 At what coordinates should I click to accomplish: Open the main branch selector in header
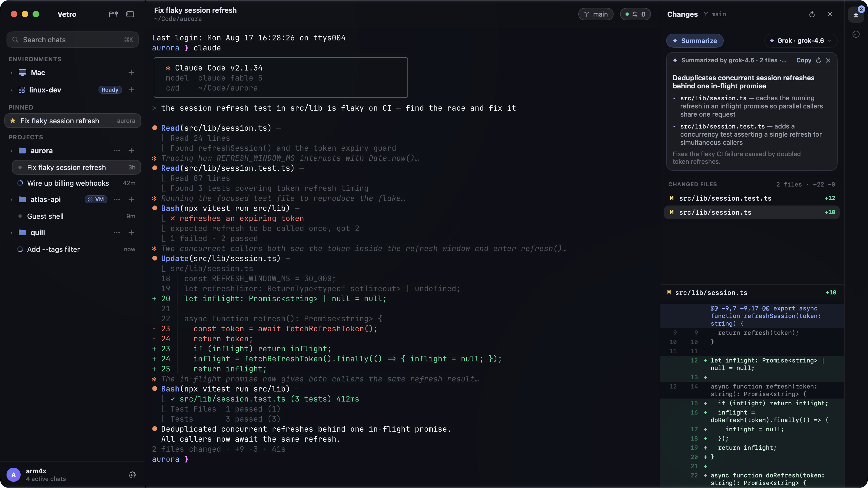[596, 14]
